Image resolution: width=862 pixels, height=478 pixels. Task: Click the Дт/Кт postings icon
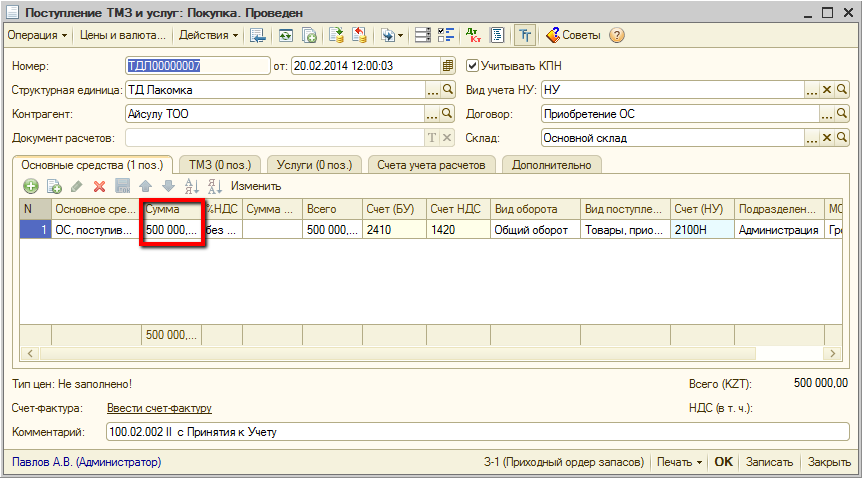(474, 35)
